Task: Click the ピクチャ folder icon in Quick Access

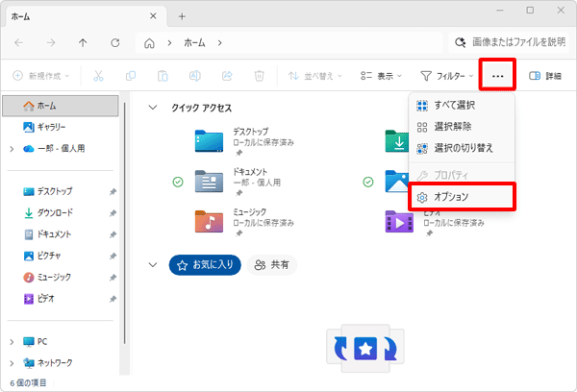Action: (x=396, y=182)
